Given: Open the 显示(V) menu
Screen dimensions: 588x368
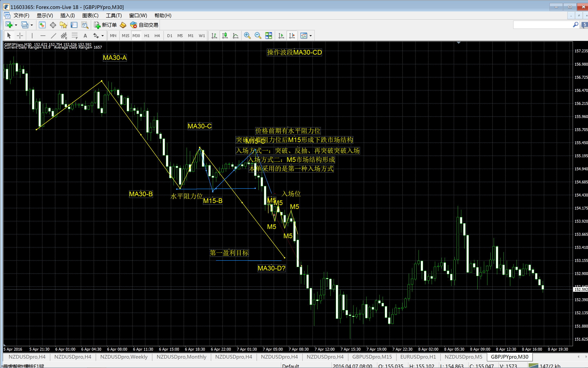Looking at the screenshot, I should point(45,16).
